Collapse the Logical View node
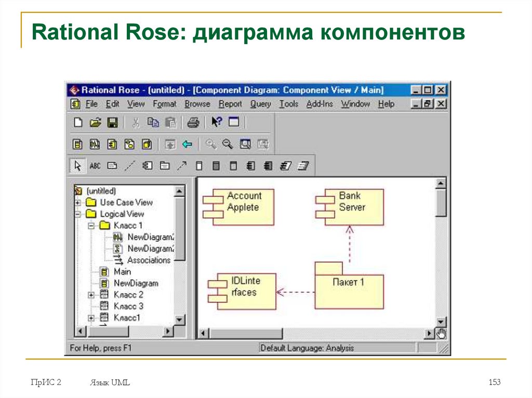The width and height of the screenshot is (532, 398). pos(78,214)
